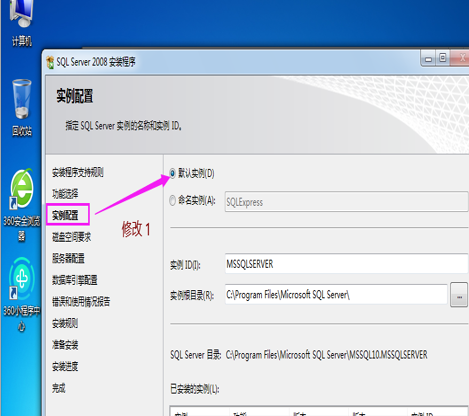Select the 命名实例(A) radio button
This screenshot has width=469, height=416.
click(172, 200)
